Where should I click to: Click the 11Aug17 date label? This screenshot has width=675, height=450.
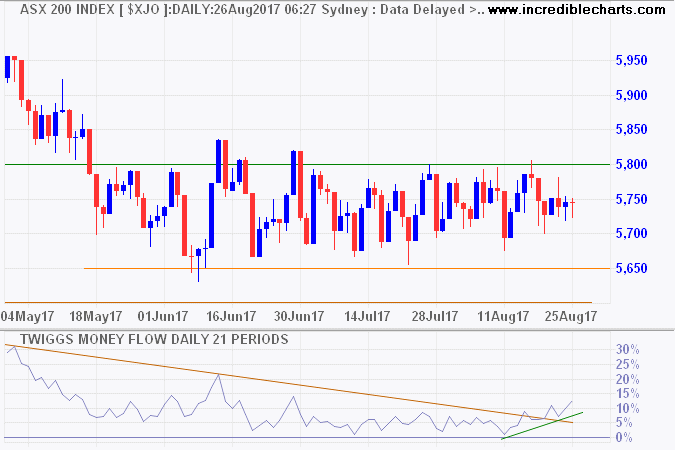pos(503,317)
